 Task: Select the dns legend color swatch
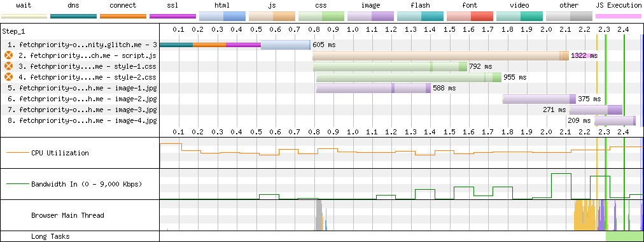[74, 17]
